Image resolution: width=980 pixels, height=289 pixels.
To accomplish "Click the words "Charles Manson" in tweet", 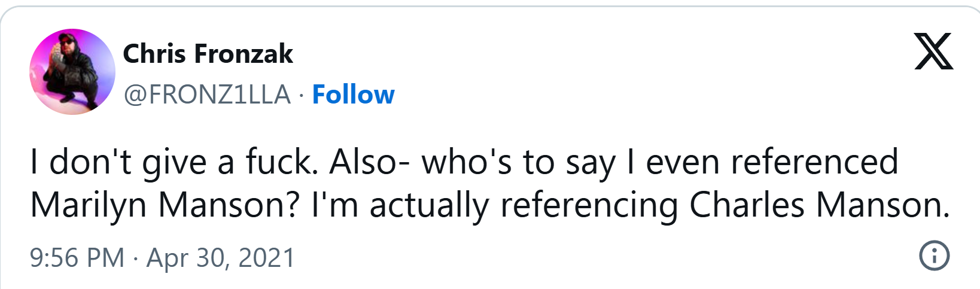I will point(819,205).
